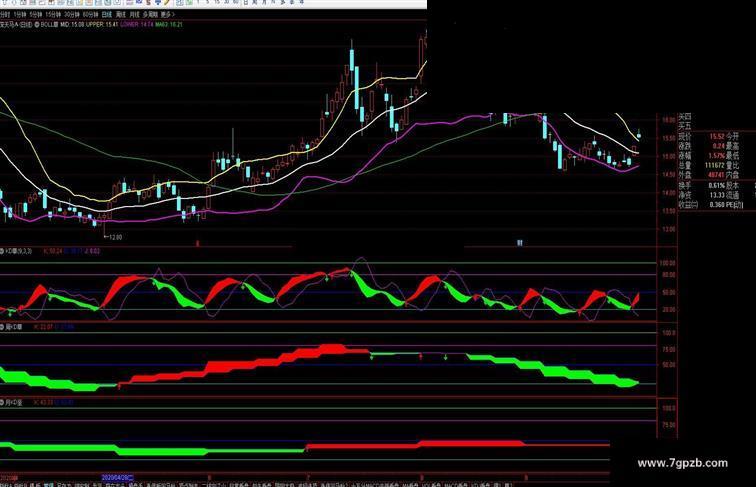Click the BOLL indicator name label
The height and width of the screenshot is (487, 756).
pyautogui.click(x=49, y=24)
